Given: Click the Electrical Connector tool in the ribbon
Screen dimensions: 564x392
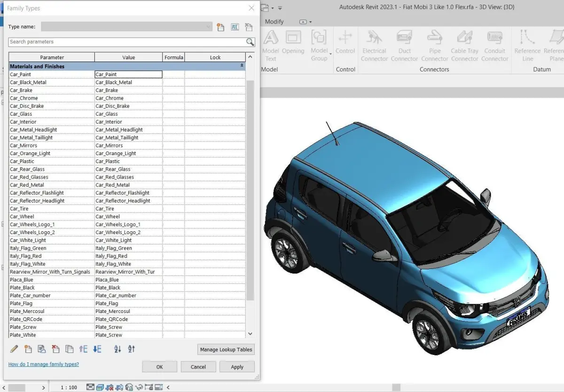Looking at the screenshot, I should (x=375, y=46).
